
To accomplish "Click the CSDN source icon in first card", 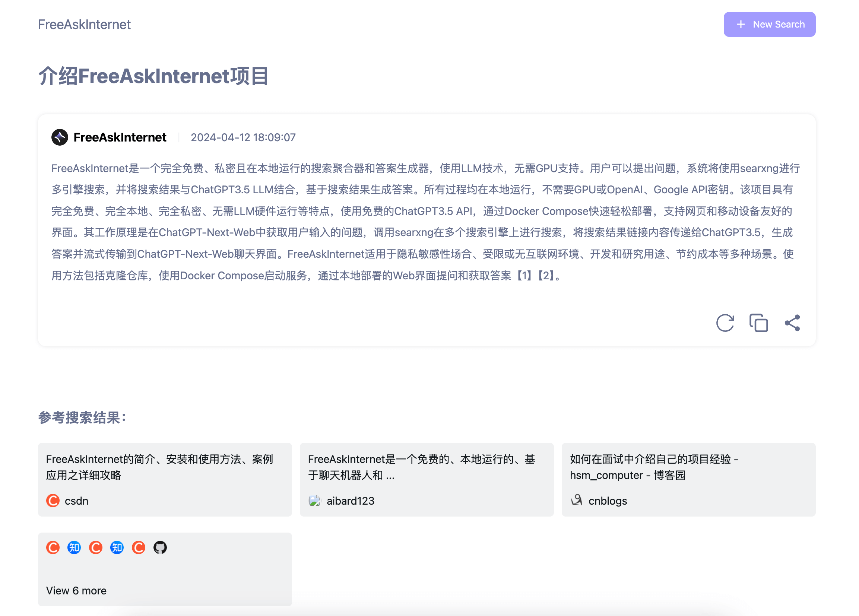I will click(x=53, y=501).
